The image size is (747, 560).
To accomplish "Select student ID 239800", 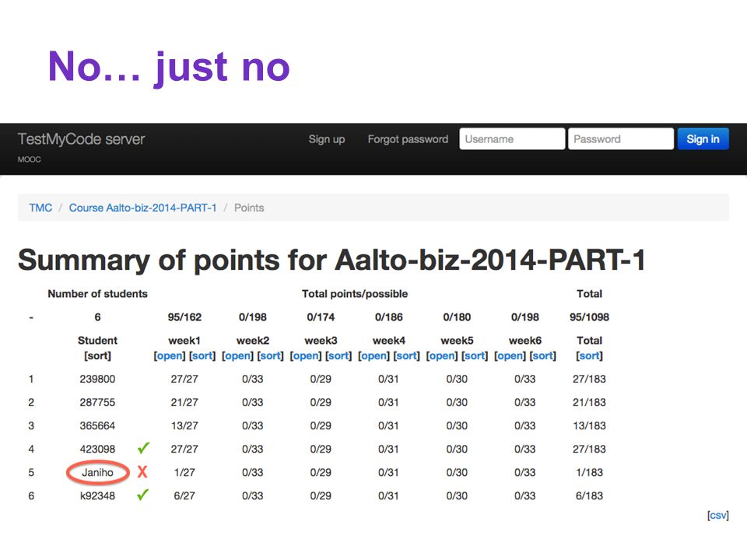I will pyautogui.click(x=97, y=379).
